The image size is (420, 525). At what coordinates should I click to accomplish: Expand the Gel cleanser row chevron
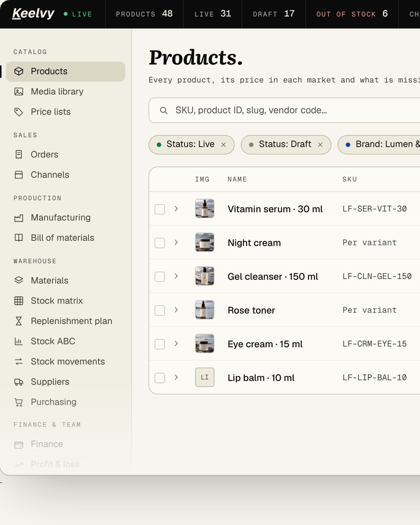pos(176,276)
